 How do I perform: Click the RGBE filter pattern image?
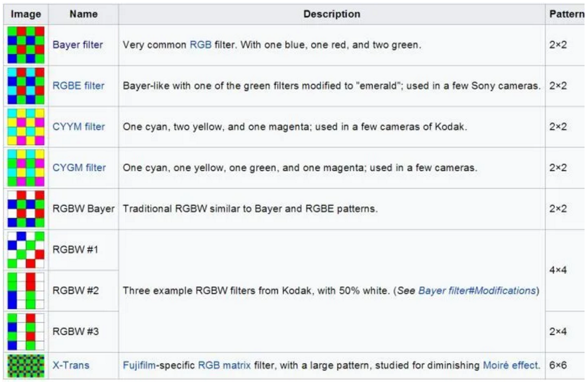(x=25, y=86)
